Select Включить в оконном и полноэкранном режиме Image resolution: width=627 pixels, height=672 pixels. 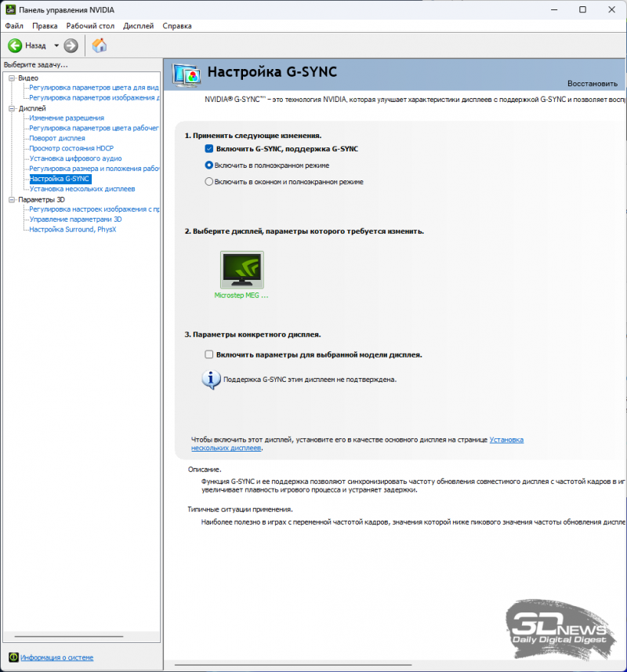209,182
